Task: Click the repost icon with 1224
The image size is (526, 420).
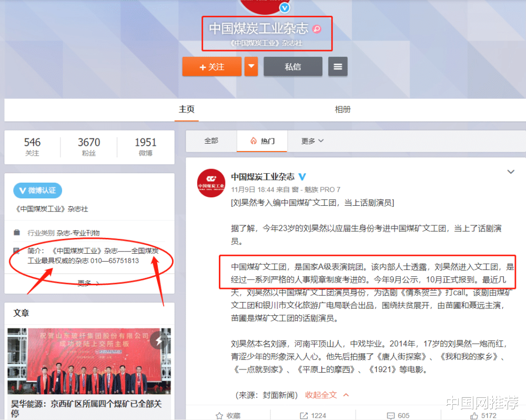Action: [x=304, y=416]
